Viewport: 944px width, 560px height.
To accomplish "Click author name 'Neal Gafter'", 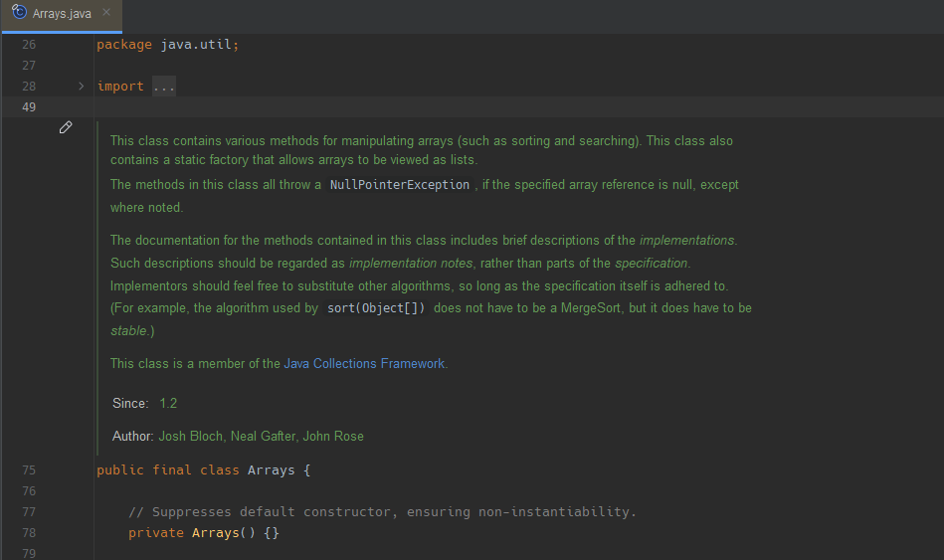I will pos(263,436).
